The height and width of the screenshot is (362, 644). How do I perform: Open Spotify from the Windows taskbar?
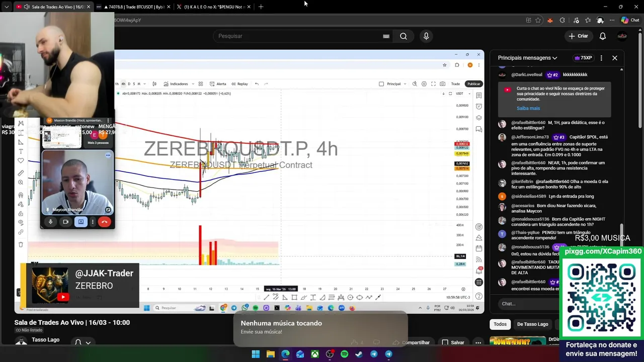tap(344, 354)
